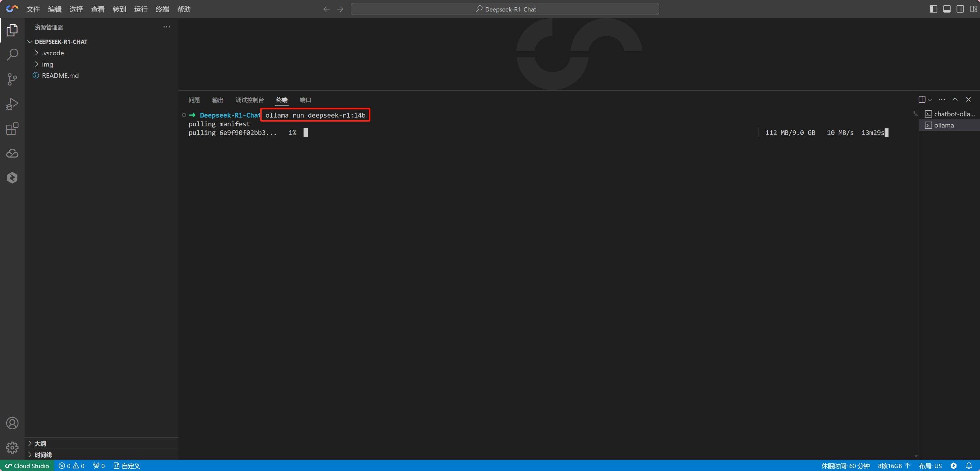The image size is (980, 471).
Task: Toggle the secondary side bar layout button
Action: pyautogui.click(x=960, y=9)
